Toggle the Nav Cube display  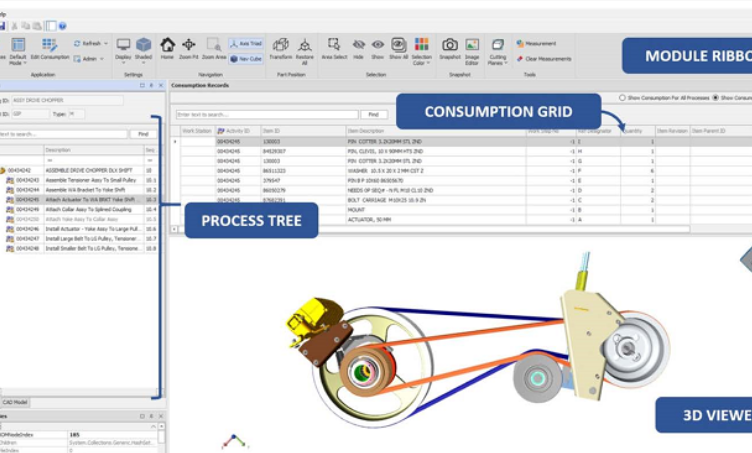246,59
